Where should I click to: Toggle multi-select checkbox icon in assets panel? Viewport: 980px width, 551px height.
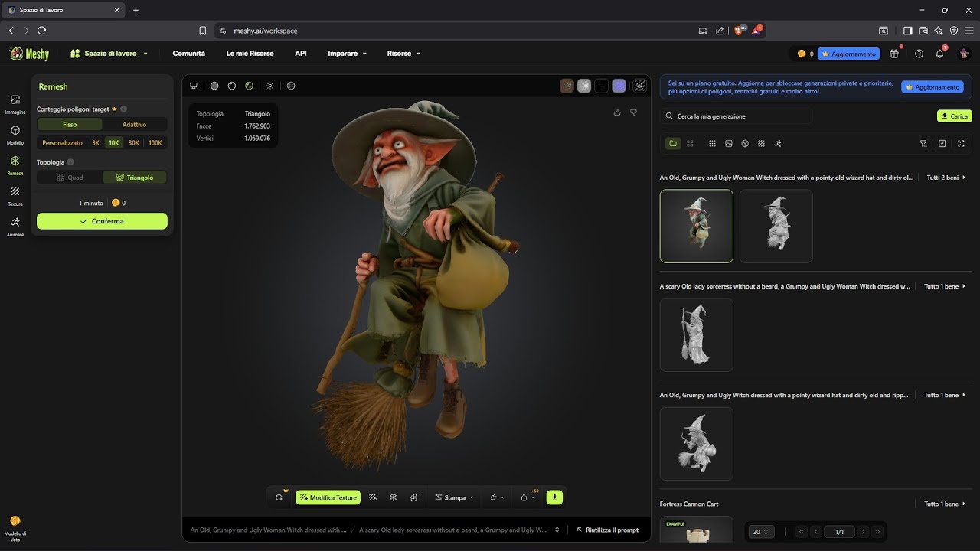(942, 143)
